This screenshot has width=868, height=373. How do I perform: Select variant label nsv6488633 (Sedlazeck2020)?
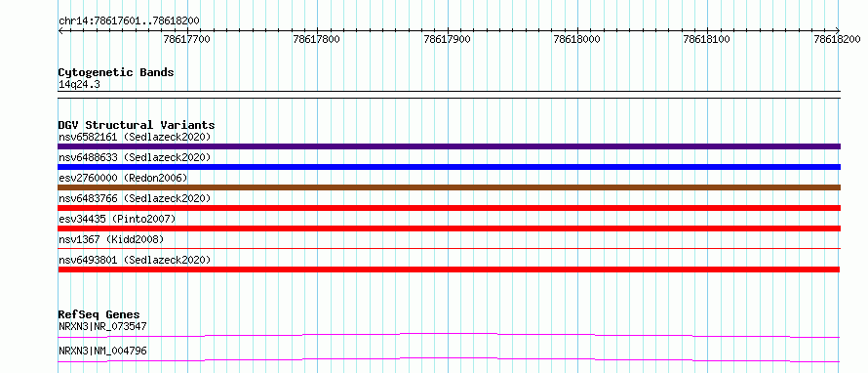pyautogui.click(x=135, y=157)
